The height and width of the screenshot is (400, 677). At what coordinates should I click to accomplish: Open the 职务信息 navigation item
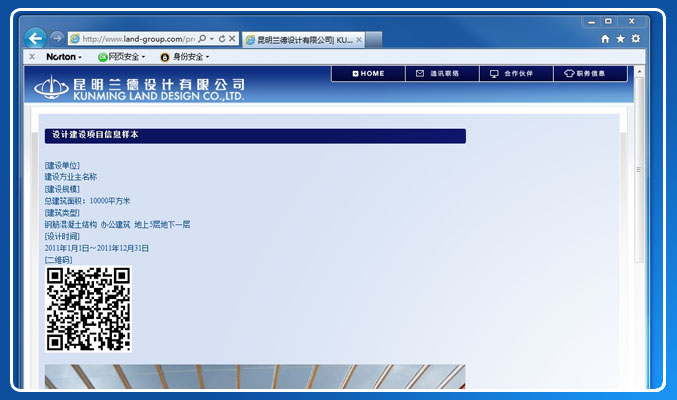click(x=590, y=73)
